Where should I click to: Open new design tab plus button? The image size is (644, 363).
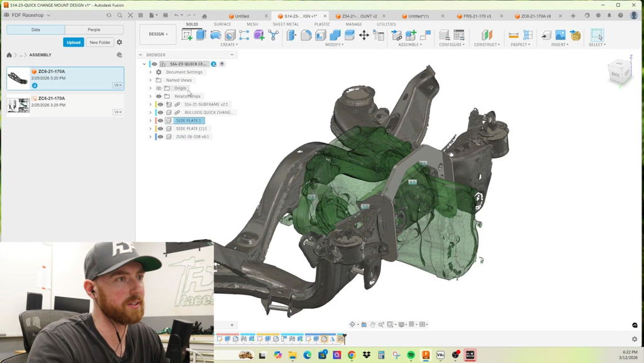tap(573, 16)
